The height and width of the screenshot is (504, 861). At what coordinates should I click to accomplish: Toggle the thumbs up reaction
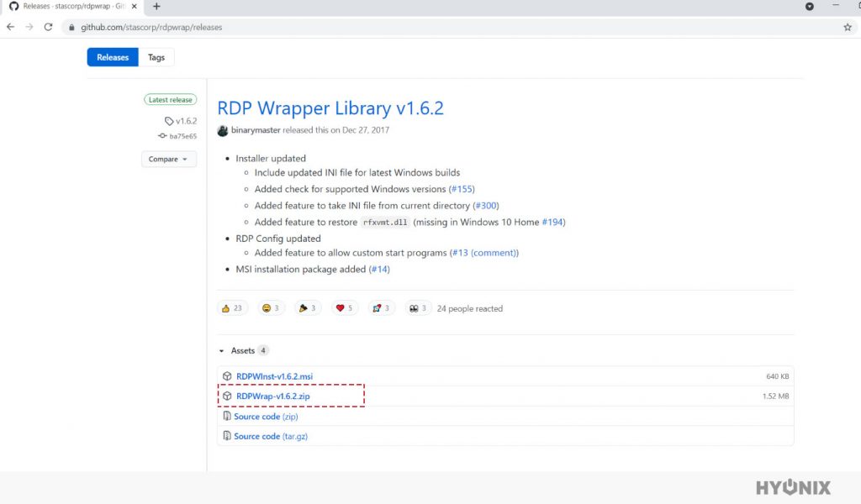232,308
